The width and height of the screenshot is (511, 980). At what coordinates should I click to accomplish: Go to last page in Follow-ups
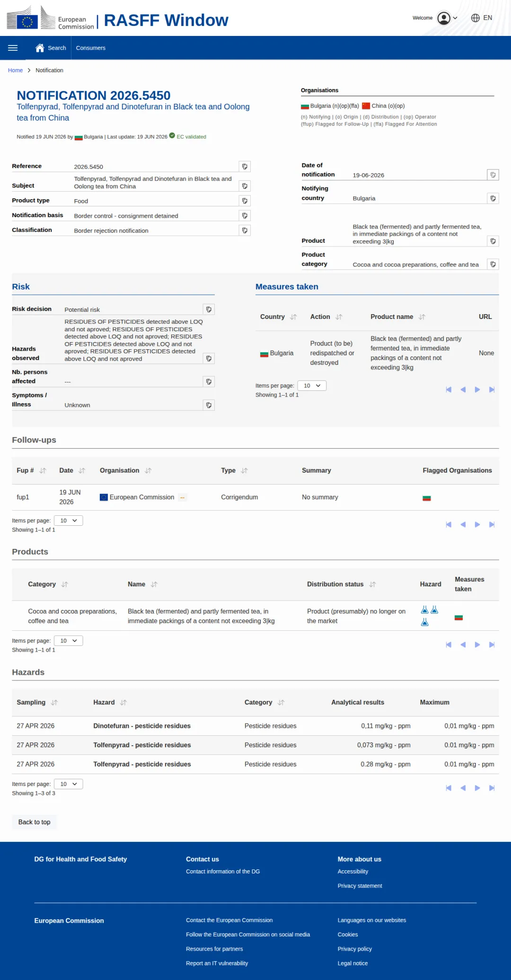pyautogui.click(x=492, y=524)
